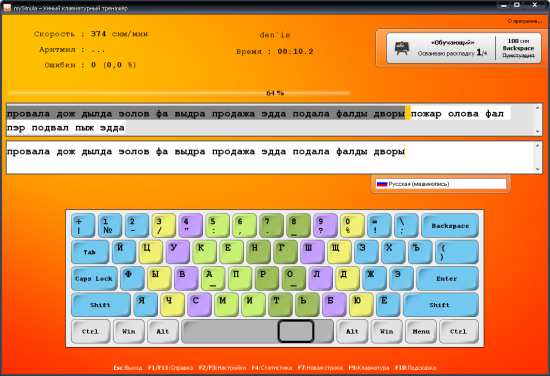Click the F9:Клавиатура hint
550x376 pixels.
click(369, 368)
